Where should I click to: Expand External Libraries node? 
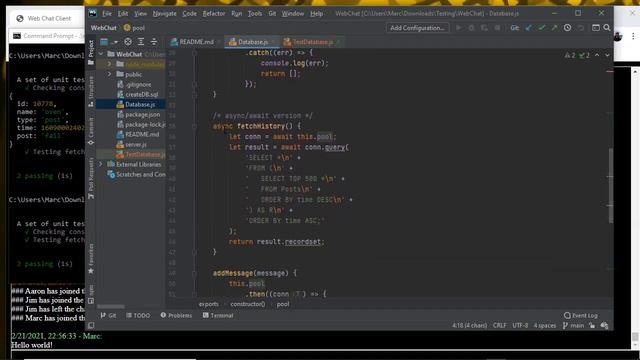pyautogui.click(x=101, y=164)
